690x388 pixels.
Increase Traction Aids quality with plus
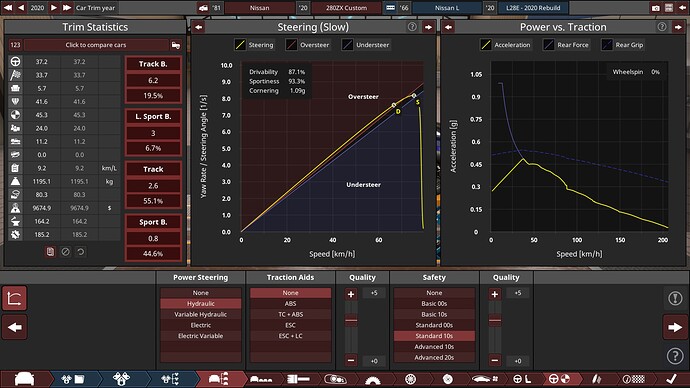(351, 294)
